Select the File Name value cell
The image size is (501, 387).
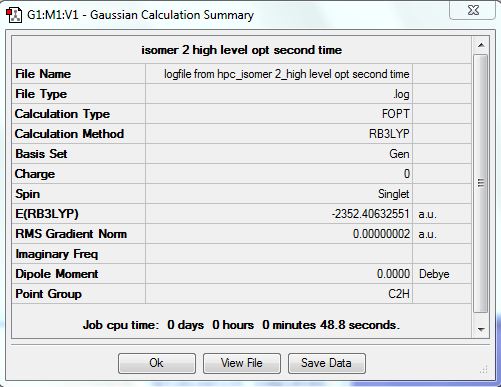[279, 74]
